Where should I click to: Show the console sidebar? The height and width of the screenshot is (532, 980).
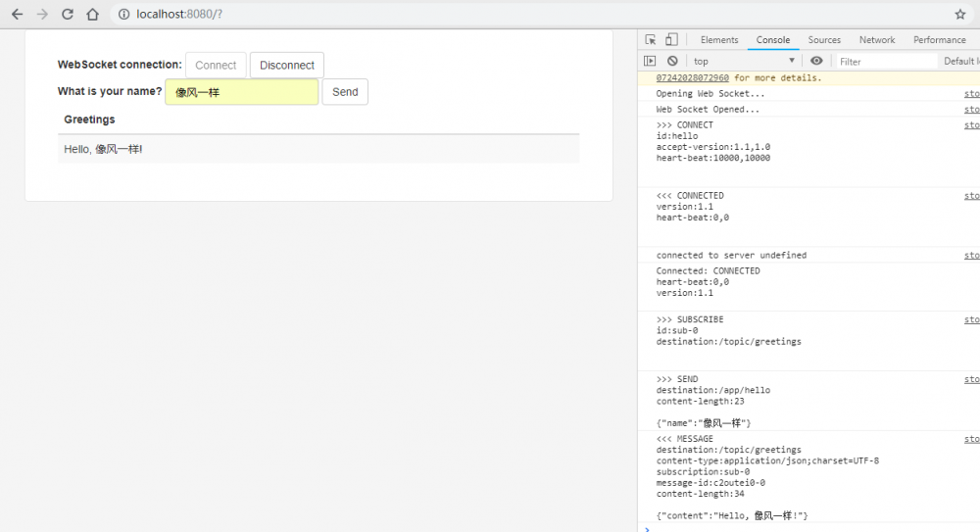tap(650, 61)
